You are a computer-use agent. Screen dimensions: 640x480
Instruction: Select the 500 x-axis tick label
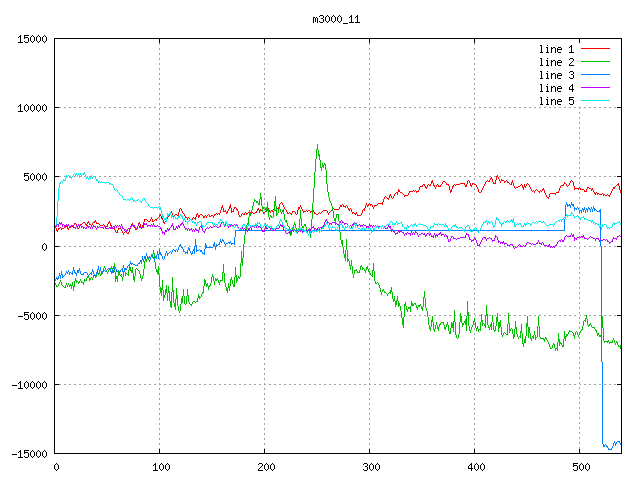(x=580, y=466)
